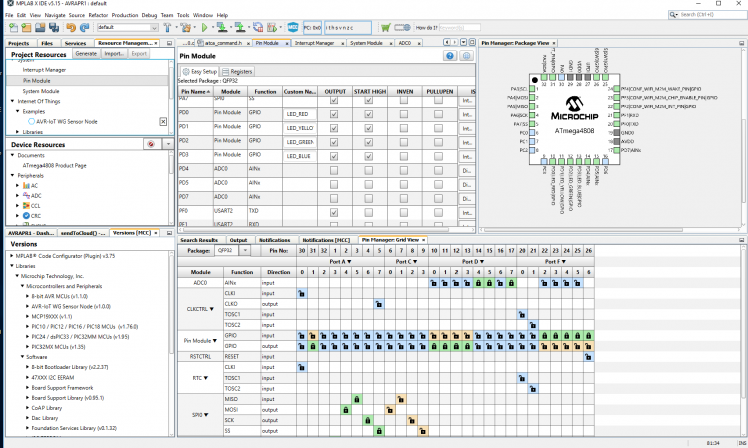Remove the AVR-IoT WG Sensor Node example
Viewport: 748px width, 448px height.
tap(164, 121)
